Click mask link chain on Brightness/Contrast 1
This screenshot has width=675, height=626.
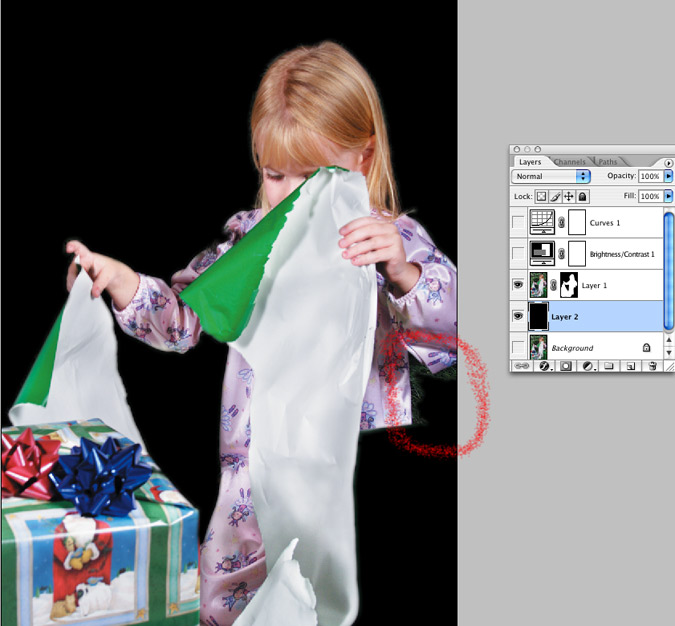pos(561,254)
